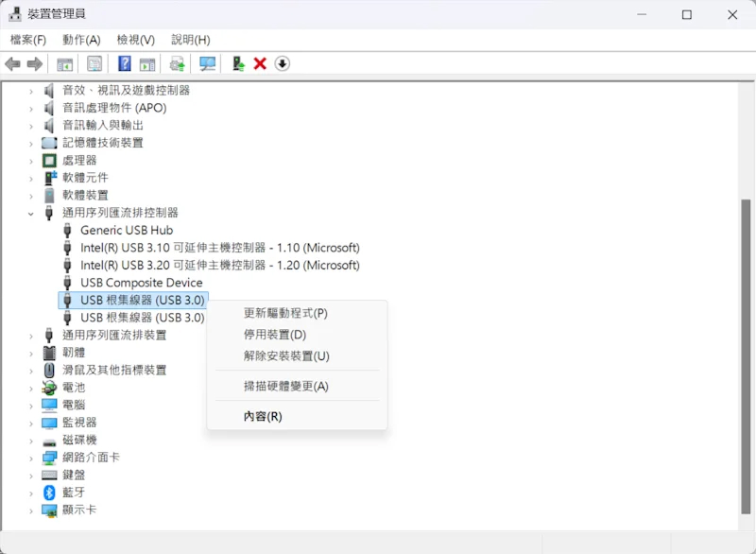Viewport: 756px width, 554px height.
Task: Click the red X uninstall device icon
Action: [x=260, y=63]
